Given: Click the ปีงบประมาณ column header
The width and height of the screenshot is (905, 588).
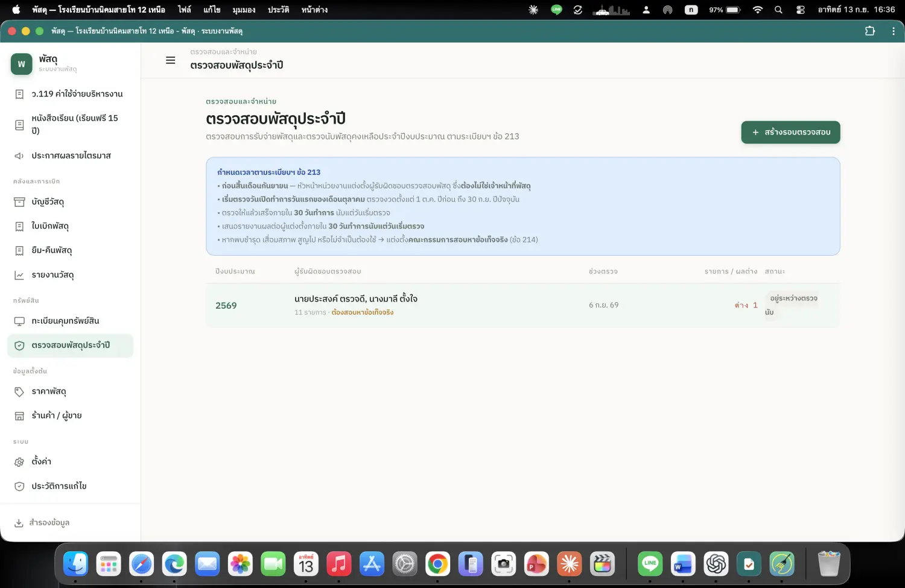Looking at the screenshot, I should [x=235, y=271].
